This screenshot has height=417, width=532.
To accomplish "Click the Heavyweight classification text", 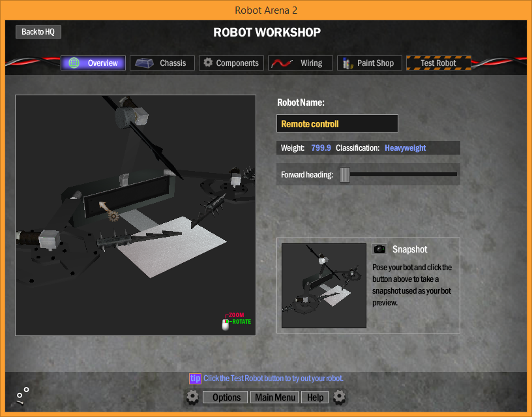I will click(x=405, y=148).
